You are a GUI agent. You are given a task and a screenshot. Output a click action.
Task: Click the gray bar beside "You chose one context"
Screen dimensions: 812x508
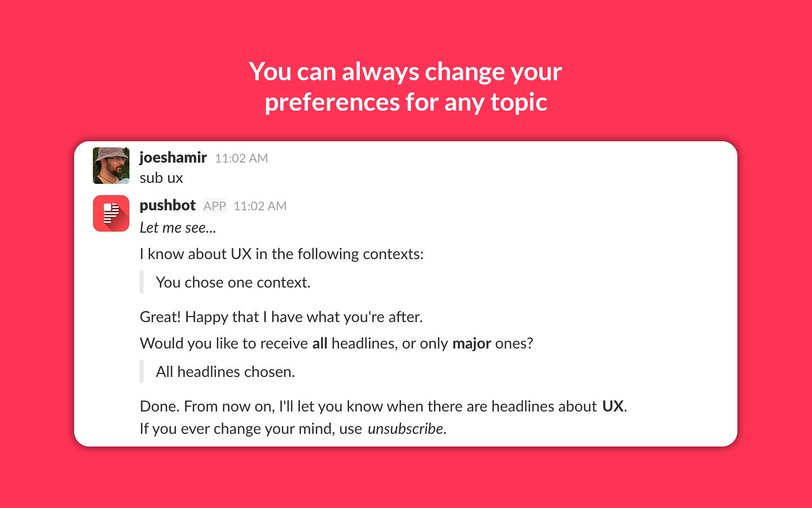[x=142, y=282]
